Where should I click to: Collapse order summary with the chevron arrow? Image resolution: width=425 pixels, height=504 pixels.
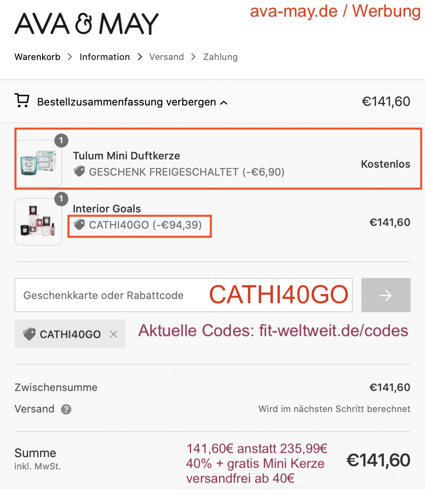(223, 103)
